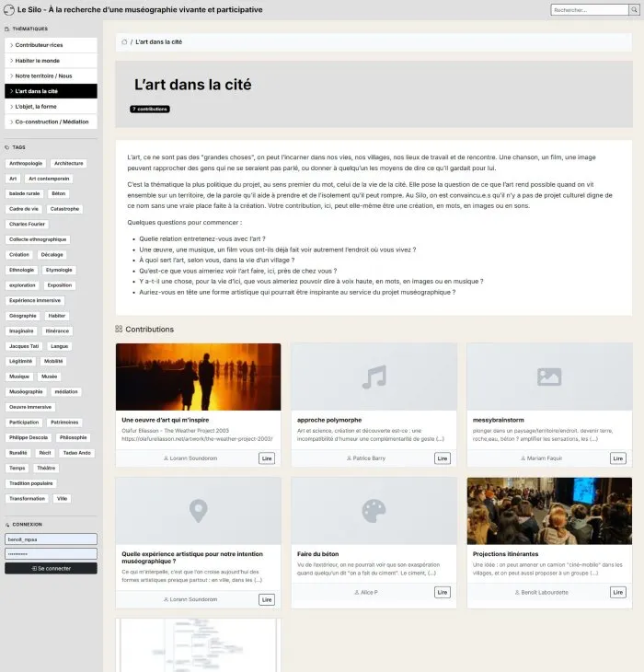This screenshot has width=644, height=672.
Task: Select the Art contemporain tag
Action: click(x=49, y=179)
